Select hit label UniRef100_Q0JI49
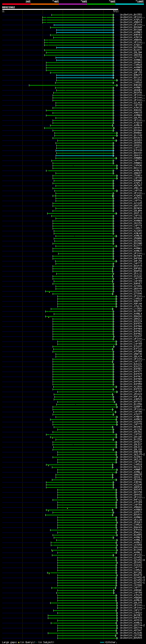 pos(131,135)
